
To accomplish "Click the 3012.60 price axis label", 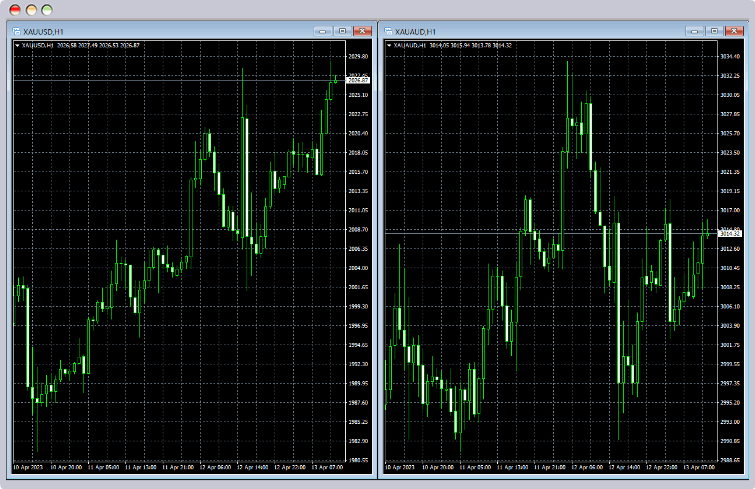I will 730,249.
